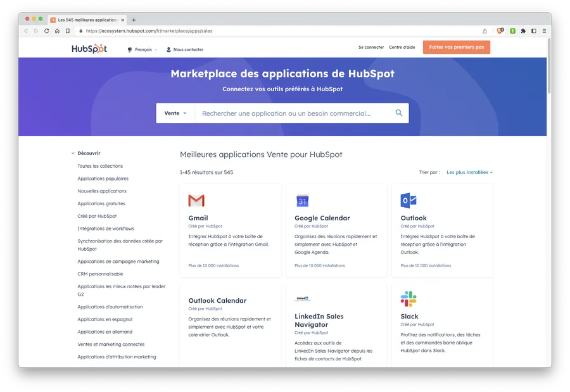570x392 pixels.
Task: Click the Brave shields icon
Action: pyautogui.click(x=500, y=31)
